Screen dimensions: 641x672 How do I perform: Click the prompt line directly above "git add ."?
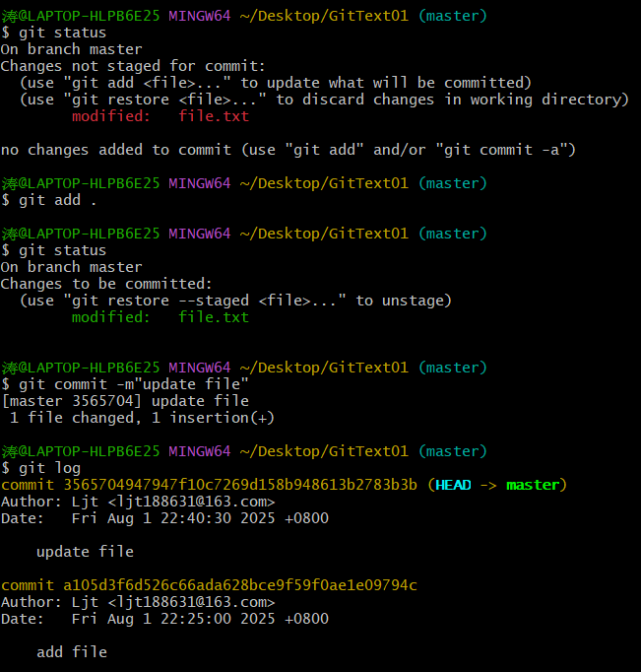[x=244, y=183]
